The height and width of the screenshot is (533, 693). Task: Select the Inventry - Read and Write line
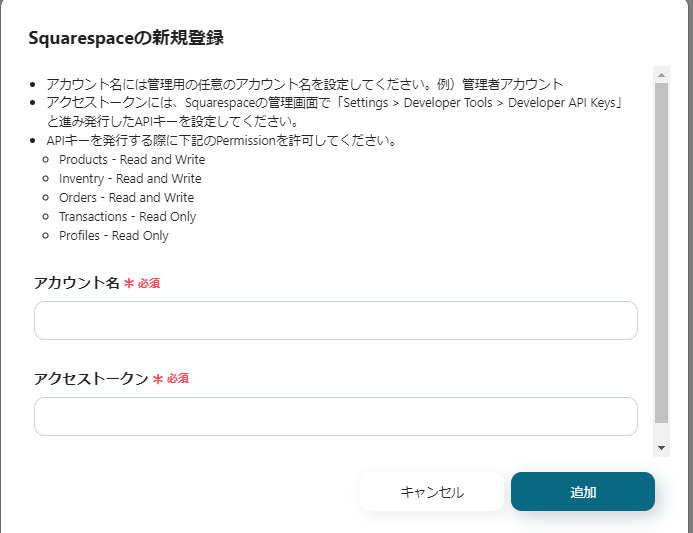[x=130, y=179]
